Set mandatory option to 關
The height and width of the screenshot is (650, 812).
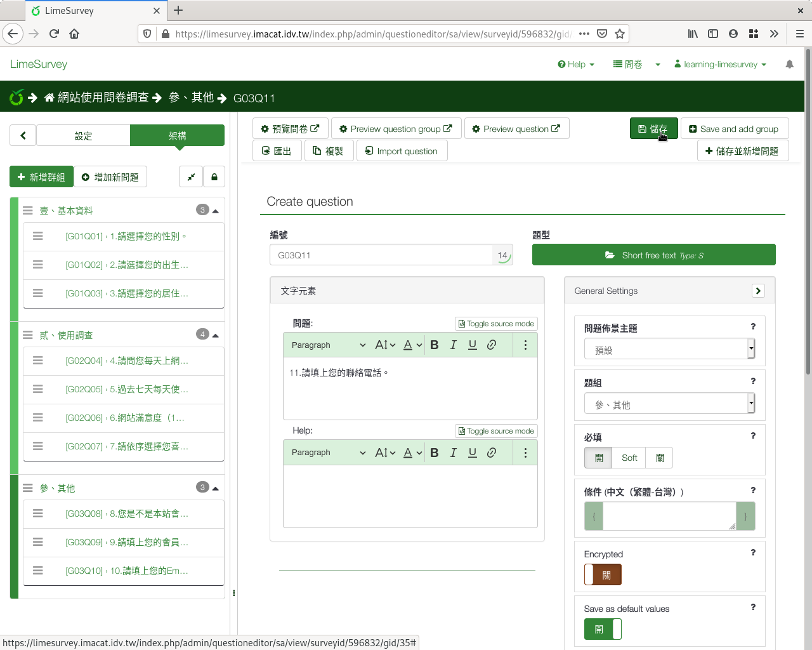tap(660, 458)
